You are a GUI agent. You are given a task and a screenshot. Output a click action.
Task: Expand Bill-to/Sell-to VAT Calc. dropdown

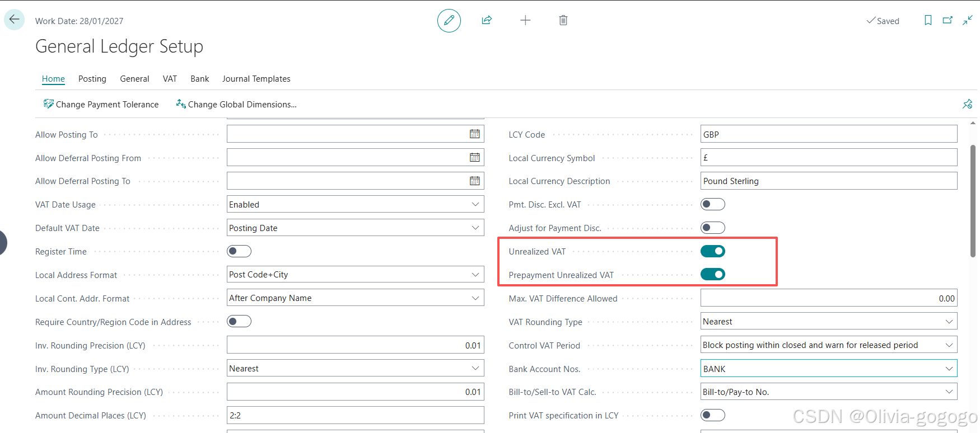point(949,392)
